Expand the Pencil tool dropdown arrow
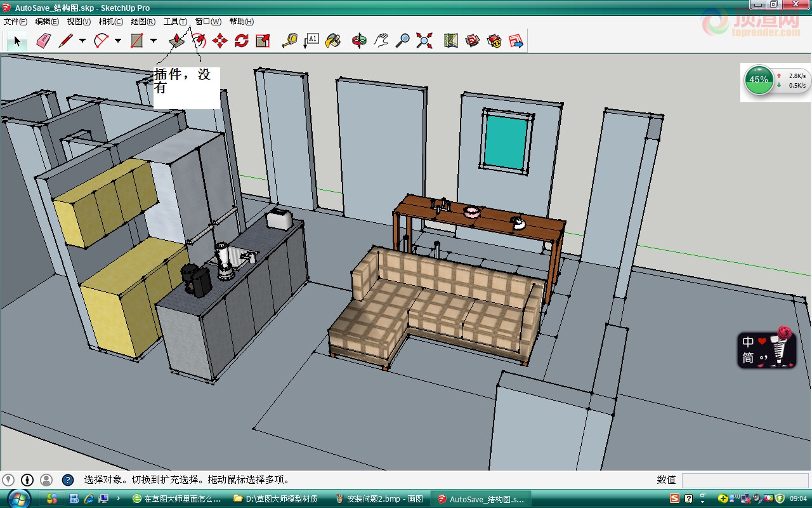This screenshot has height=508, width=812. click(82, 41)
